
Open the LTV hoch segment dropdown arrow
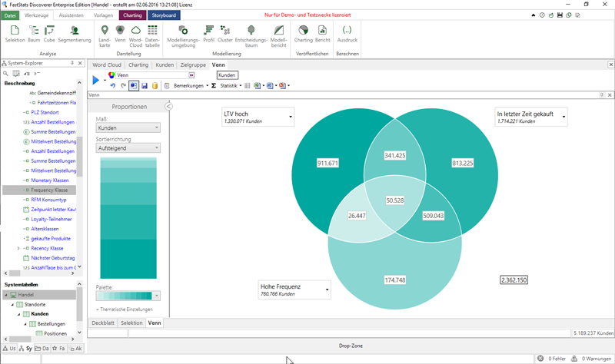(291, 117)
